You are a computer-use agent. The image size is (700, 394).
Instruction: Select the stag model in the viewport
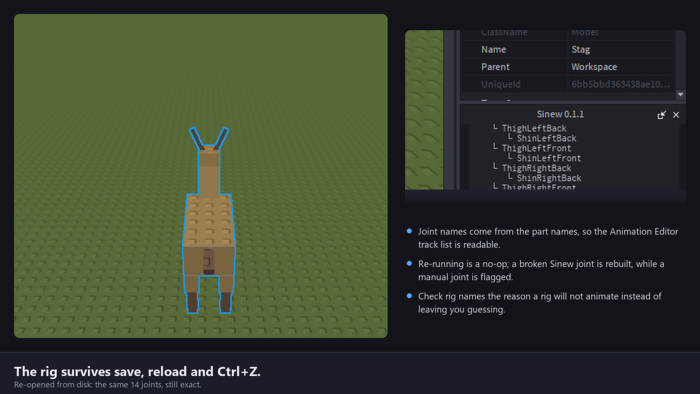point(208,221)
